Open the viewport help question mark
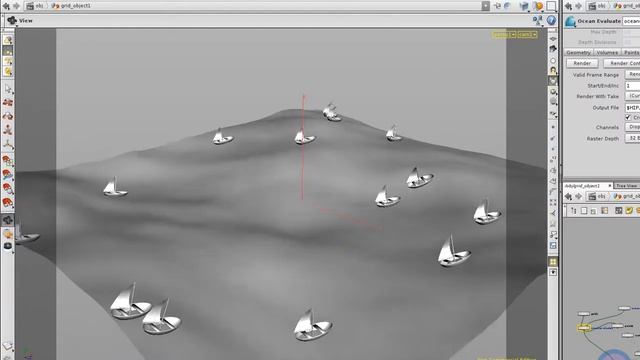 (551, 20)
